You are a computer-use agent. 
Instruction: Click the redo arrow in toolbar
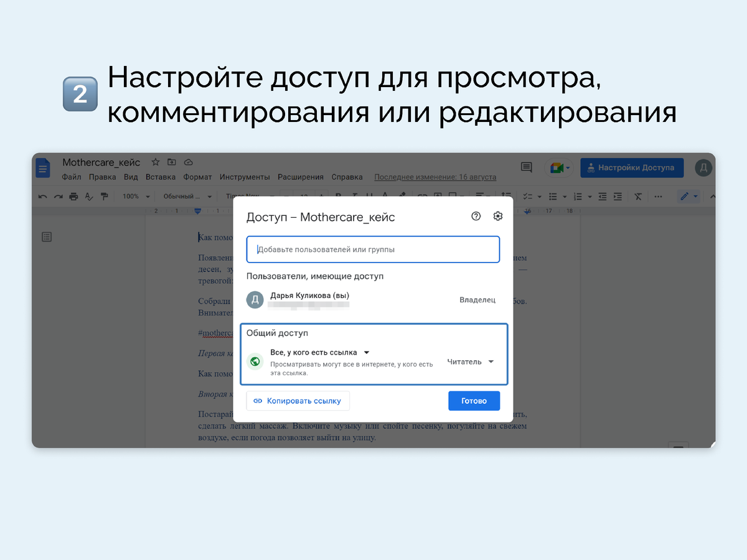pos(58,197)
